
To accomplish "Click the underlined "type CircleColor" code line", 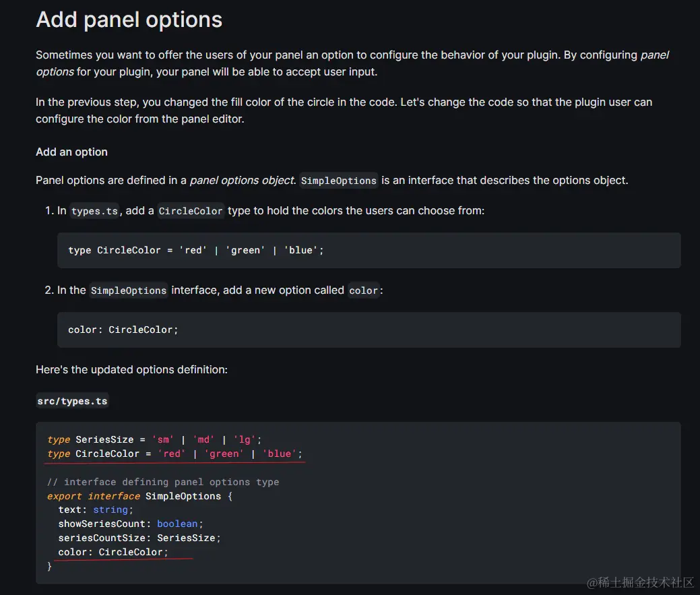I will (x=174, y=453).
